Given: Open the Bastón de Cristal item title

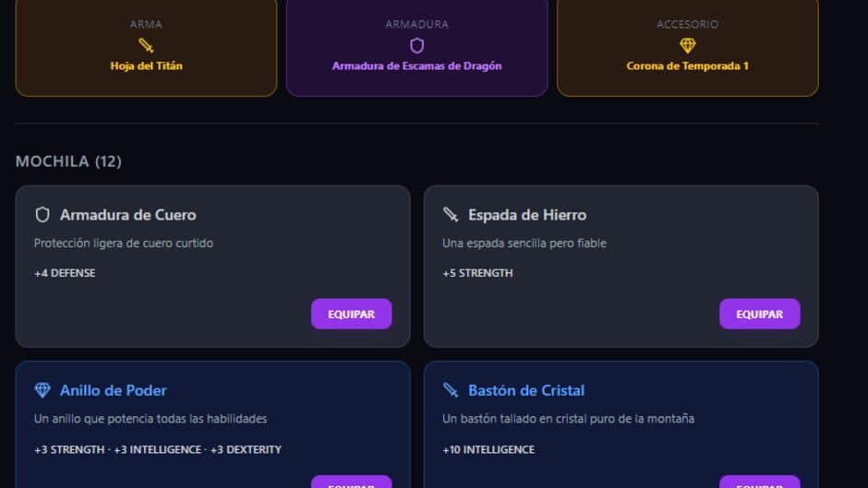Looking at the screenshot, I should [525, 390].
